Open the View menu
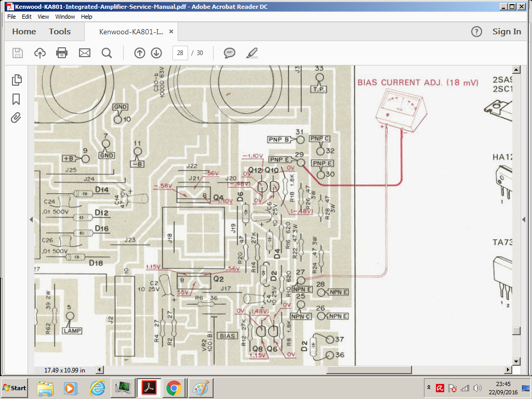This screenshot has height=399, width=532. click(x=43, y=17)
